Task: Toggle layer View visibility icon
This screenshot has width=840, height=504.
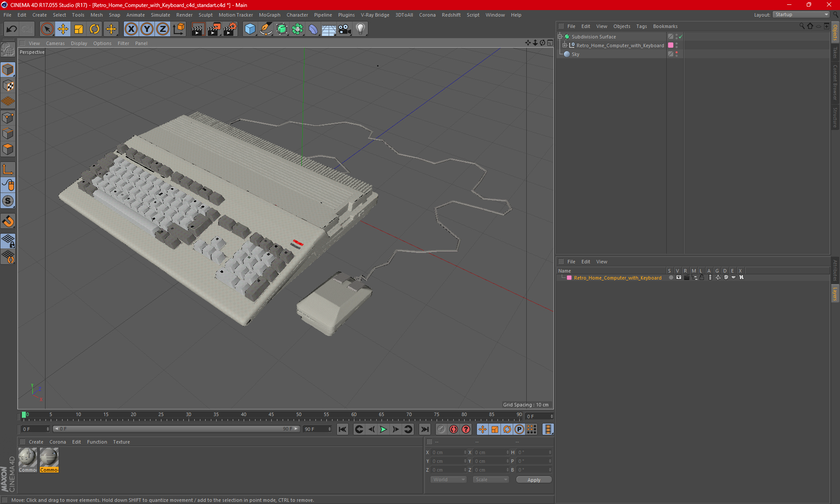Action: [x=679, y=277]
